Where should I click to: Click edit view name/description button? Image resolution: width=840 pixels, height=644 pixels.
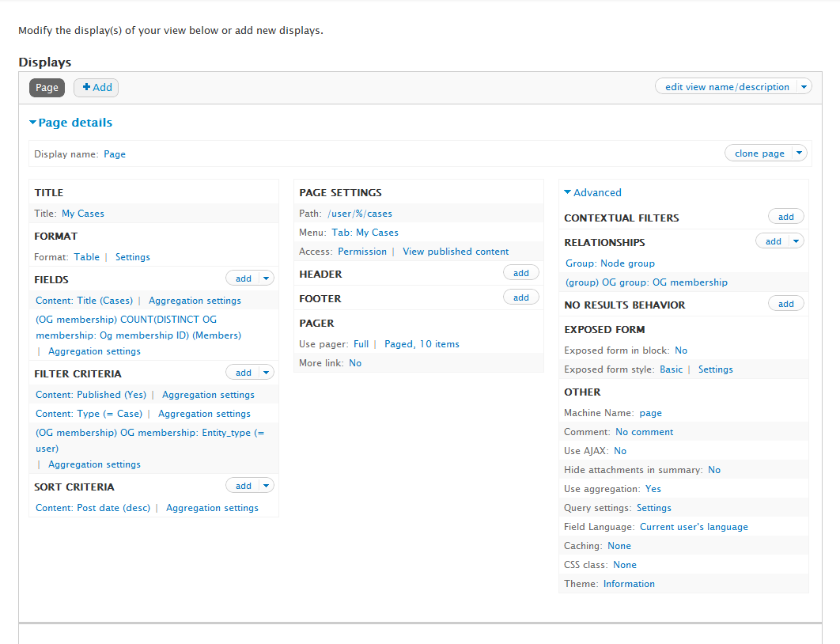[x=727, y=87]
